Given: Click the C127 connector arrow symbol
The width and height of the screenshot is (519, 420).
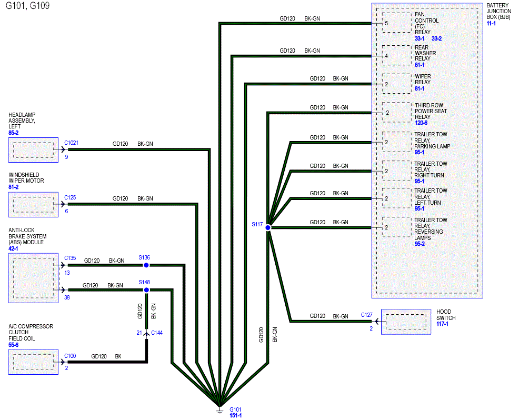Looking at the screenshot, I should (x=376, y=321).
